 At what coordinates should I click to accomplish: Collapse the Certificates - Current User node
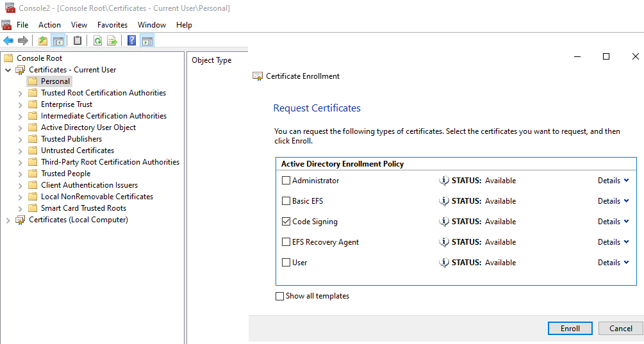[8, 70]
